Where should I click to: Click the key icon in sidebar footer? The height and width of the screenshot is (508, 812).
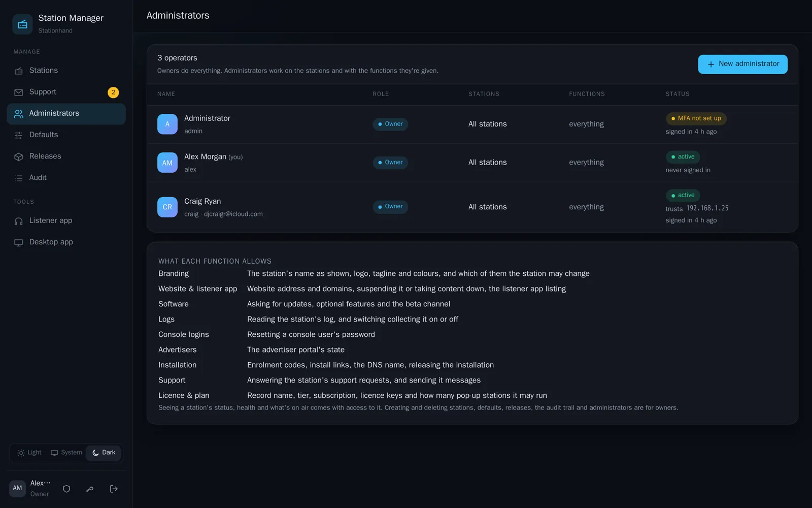90,489
